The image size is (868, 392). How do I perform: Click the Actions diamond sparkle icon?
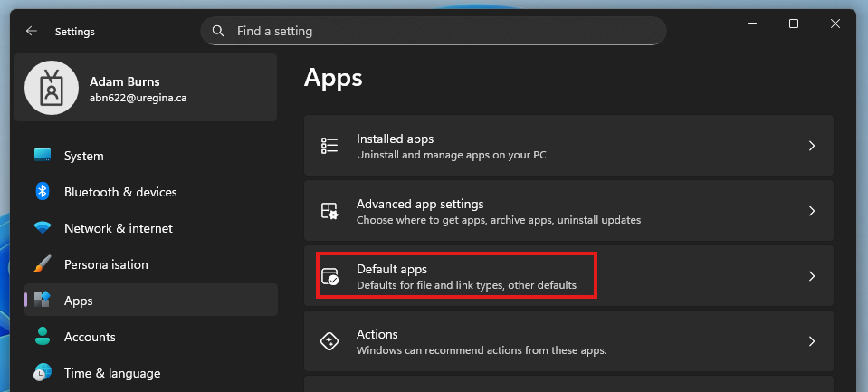[329, 341]
